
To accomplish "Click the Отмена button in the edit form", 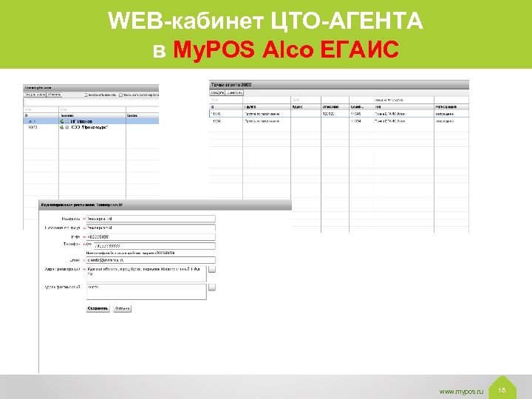I will 122,308.
